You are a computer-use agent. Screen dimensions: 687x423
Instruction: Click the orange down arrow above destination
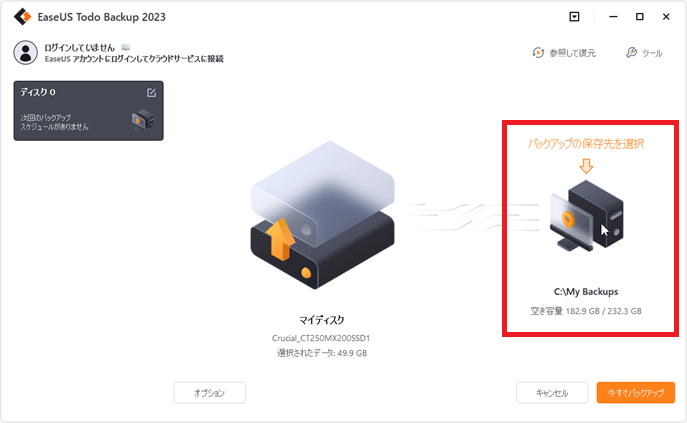coord(586,166)
